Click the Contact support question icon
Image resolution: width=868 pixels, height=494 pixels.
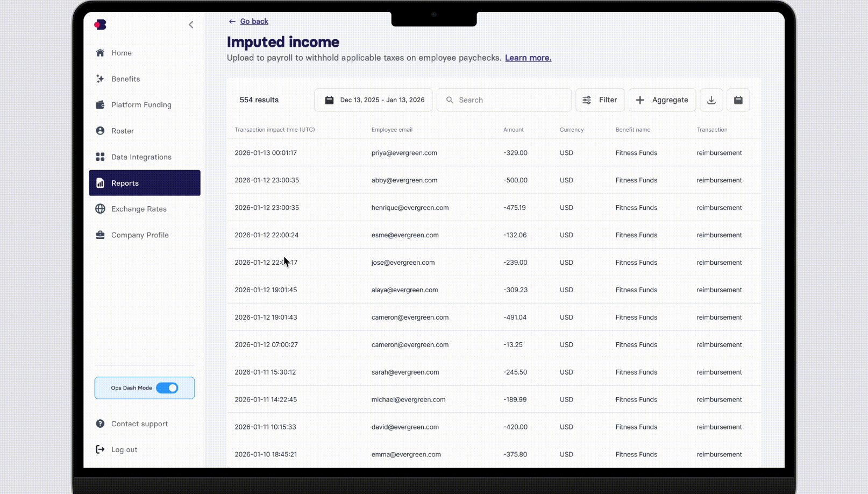coord(100,424)
